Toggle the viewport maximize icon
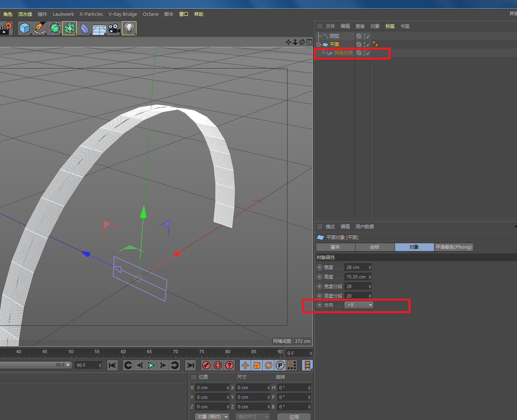 pyautogui.click(x=309, y=42)
